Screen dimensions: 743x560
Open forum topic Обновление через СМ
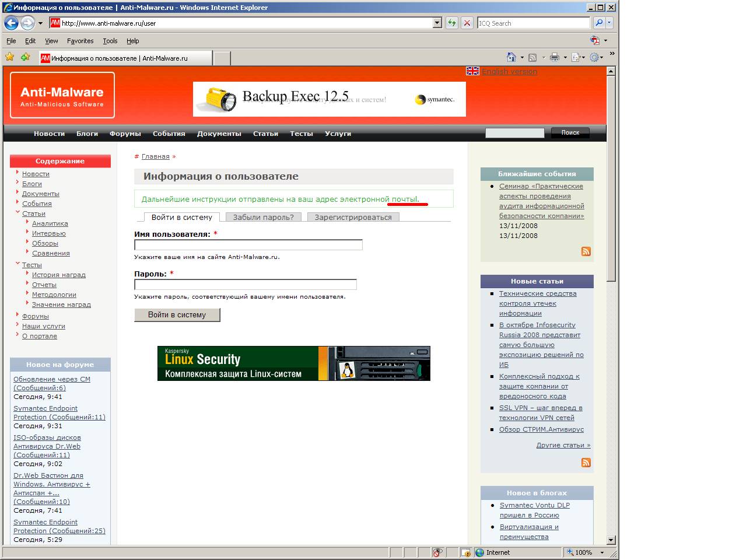52,383
